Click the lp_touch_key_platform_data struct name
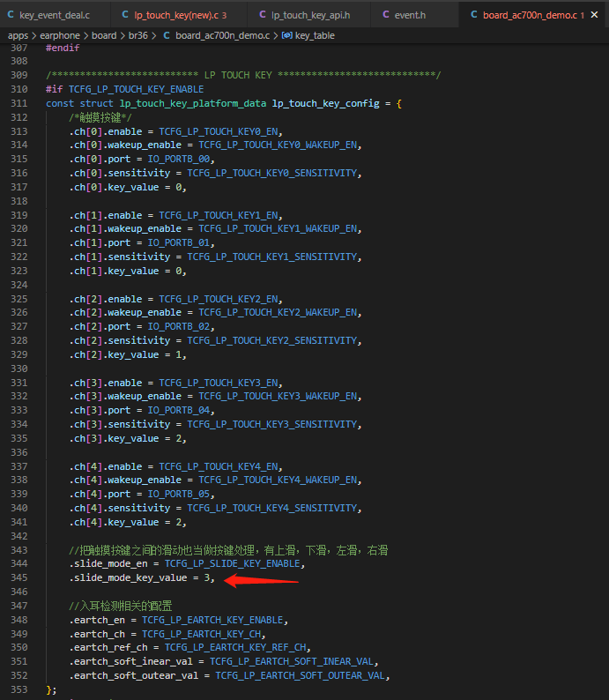Image resolution: width=609 pixels, height=700 pixels. coord(193,103)
